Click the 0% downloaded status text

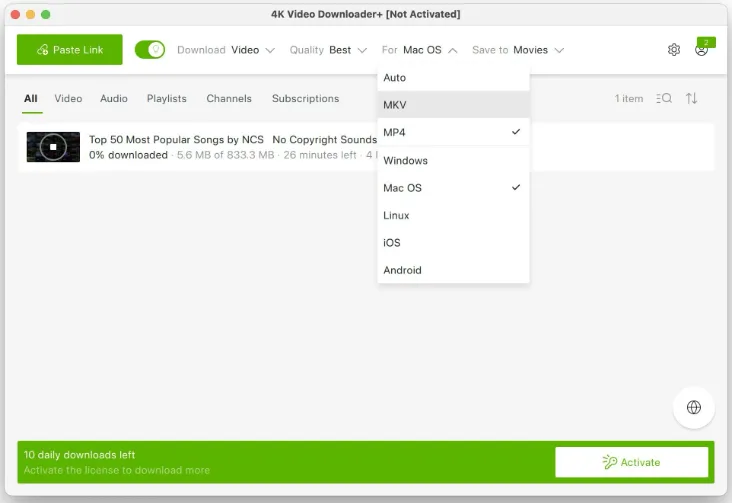click(x=128, y=155)
